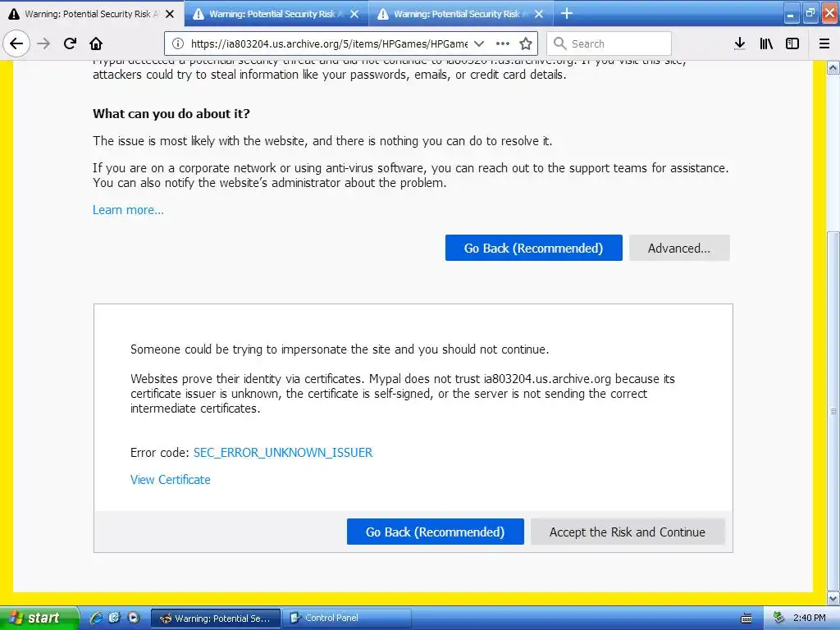
Task: Click Accept the Risk and Continue
Action: (x=628, y=532)
